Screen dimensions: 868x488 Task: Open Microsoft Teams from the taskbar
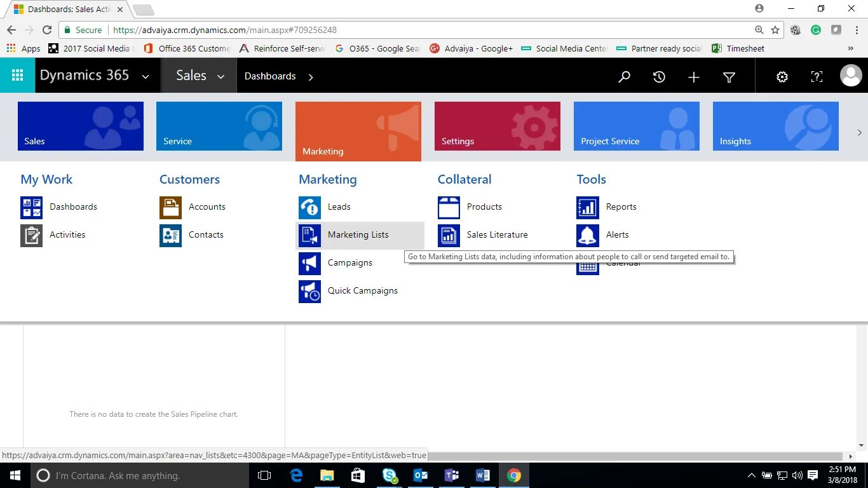(452, 475)
